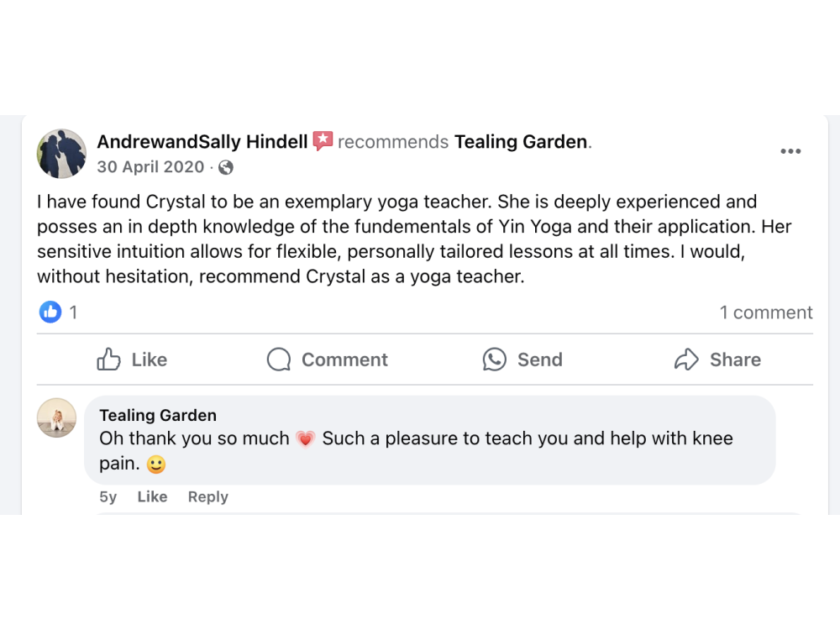The width and height of the screenshot is (840, 630).
Task: Like the Tealing Garden comment reply
Action: (x=152, y=496)
